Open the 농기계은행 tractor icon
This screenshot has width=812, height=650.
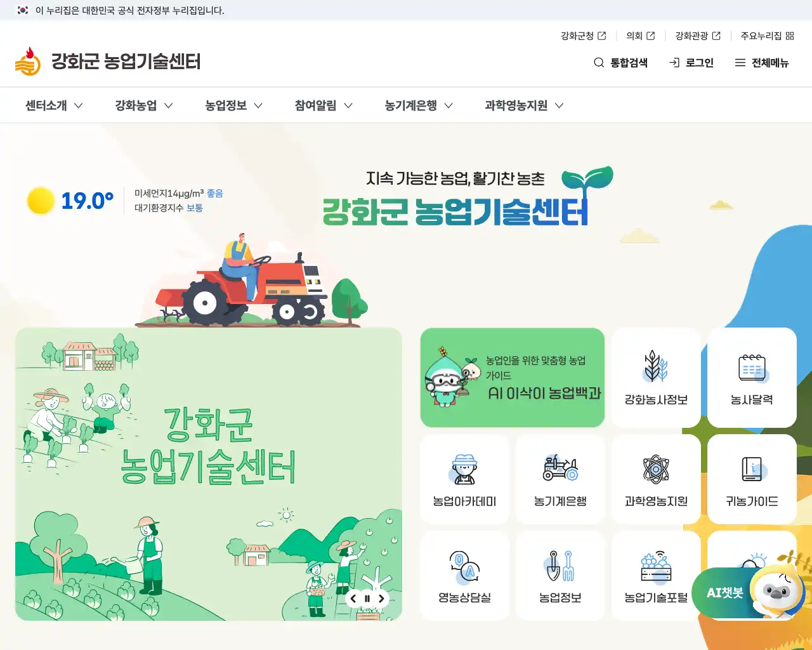[x=561, y=468]
